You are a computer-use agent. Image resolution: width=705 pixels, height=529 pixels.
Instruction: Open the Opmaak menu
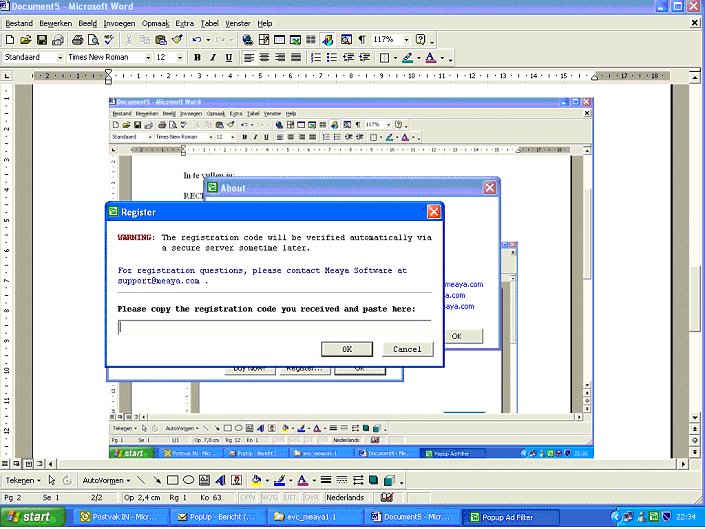click(156, 23)
